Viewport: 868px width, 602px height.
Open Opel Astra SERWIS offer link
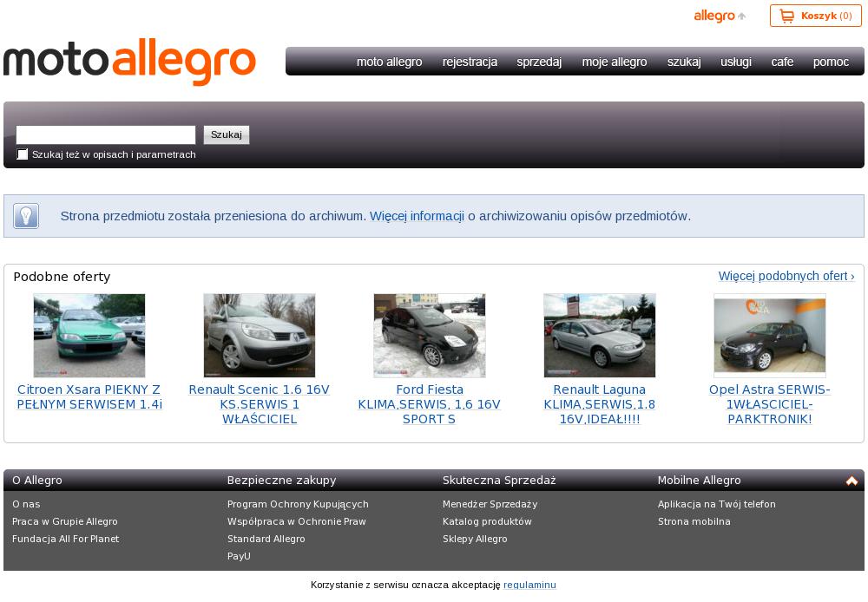(x=769, y=404)
